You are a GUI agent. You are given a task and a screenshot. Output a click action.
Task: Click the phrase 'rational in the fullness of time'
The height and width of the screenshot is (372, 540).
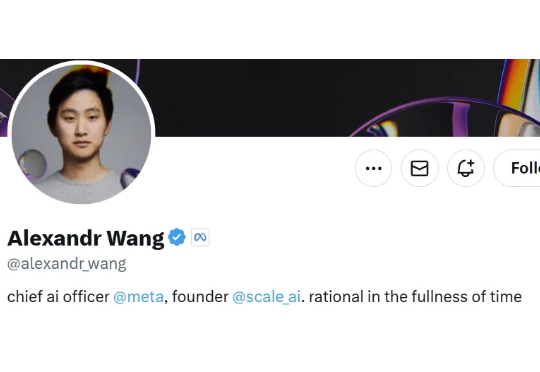(415, 297)
